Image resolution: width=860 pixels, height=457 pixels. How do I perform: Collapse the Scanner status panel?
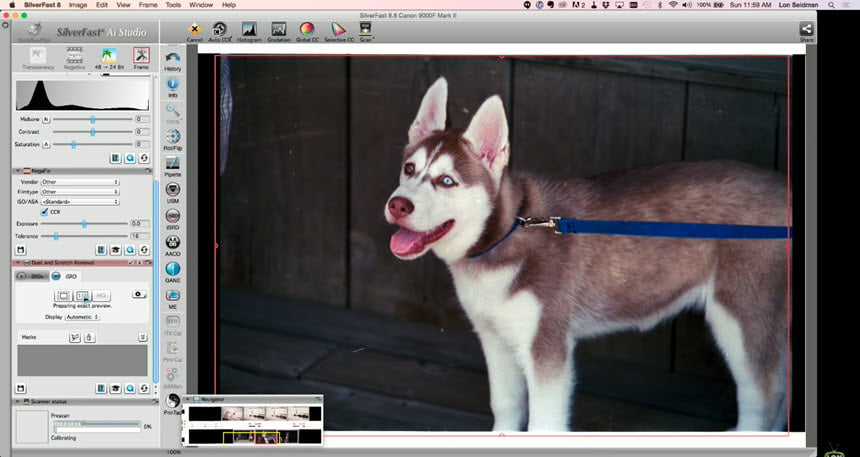(18, 402)
